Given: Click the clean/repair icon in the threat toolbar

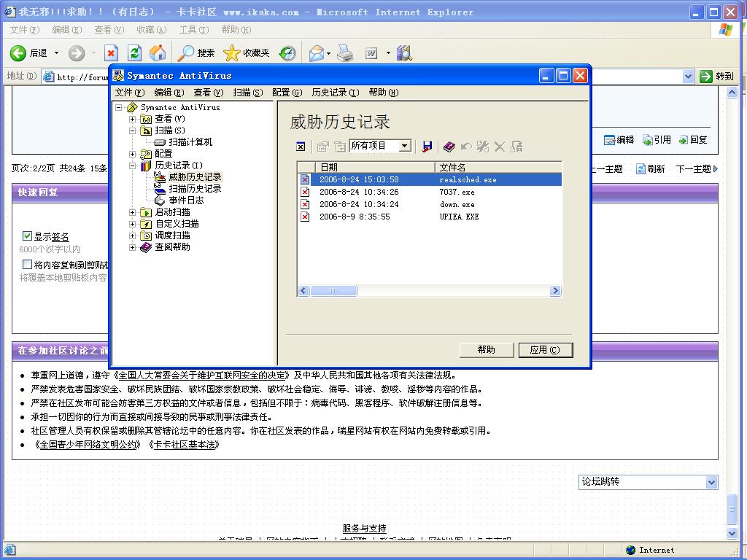Looking at the screenshot, I should (x=483, y=146).
